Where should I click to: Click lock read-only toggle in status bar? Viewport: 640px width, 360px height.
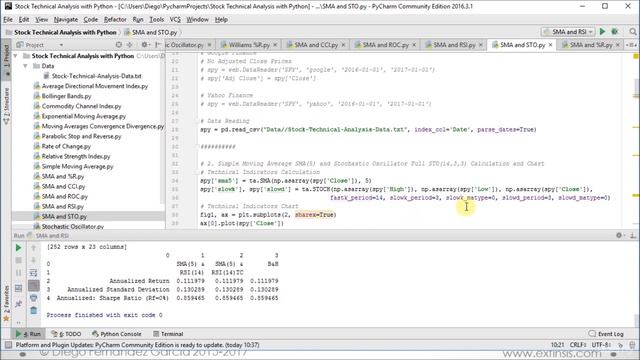tap(621, 345)
